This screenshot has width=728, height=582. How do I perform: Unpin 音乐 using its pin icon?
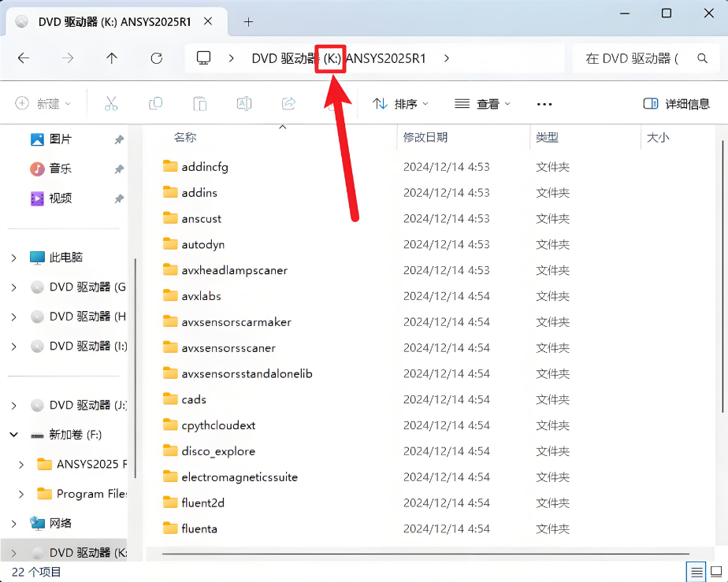pyautogui.click(x=119, y=169)
